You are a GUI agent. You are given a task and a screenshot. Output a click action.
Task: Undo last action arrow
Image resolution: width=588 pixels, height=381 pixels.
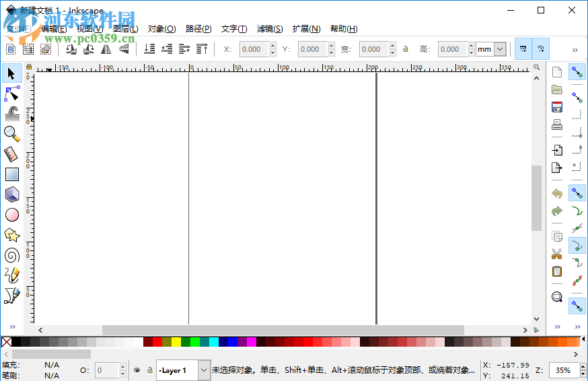click(x=557, y=193)
